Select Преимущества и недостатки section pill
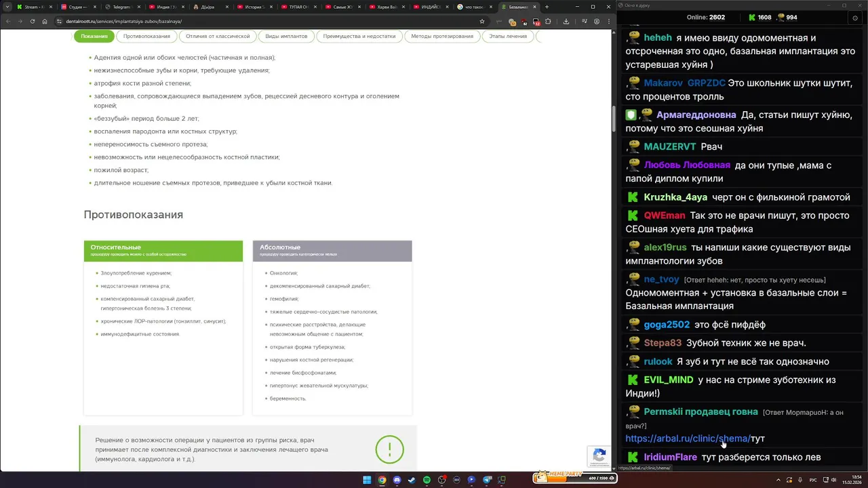 coord(359,36)
